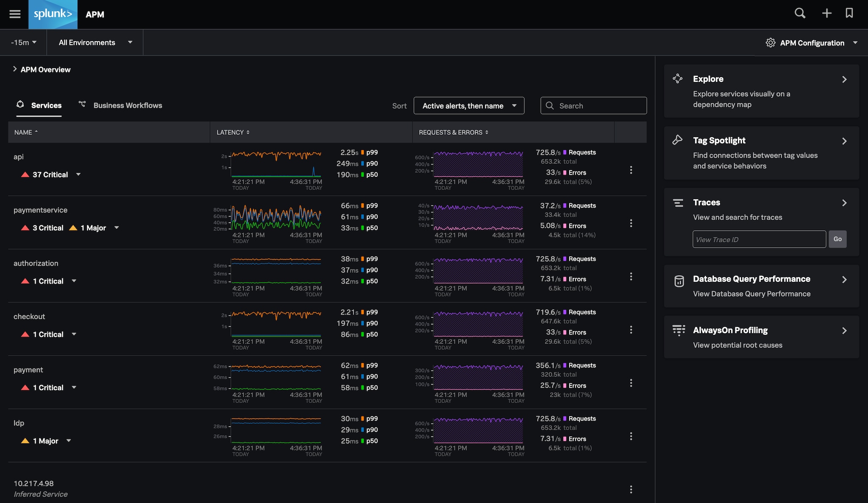Expand the time range -15m dropdown
868x503 pixels.
point(23,42)
